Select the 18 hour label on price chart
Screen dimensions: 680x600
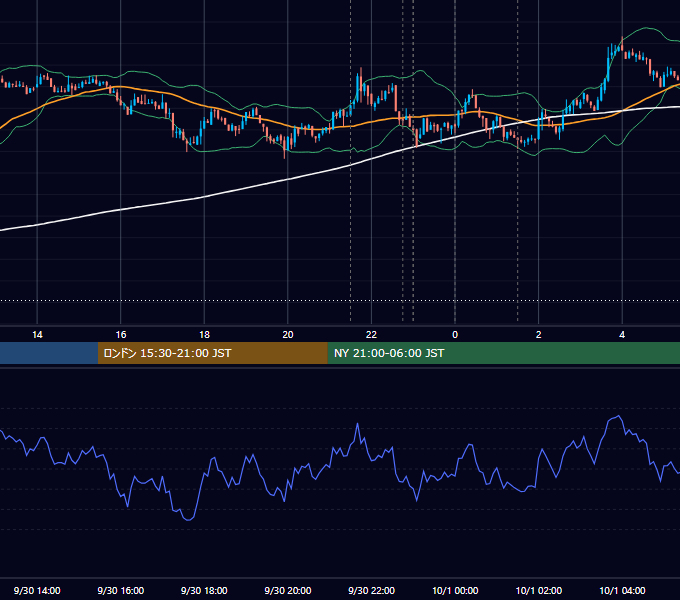click(204, 335)
